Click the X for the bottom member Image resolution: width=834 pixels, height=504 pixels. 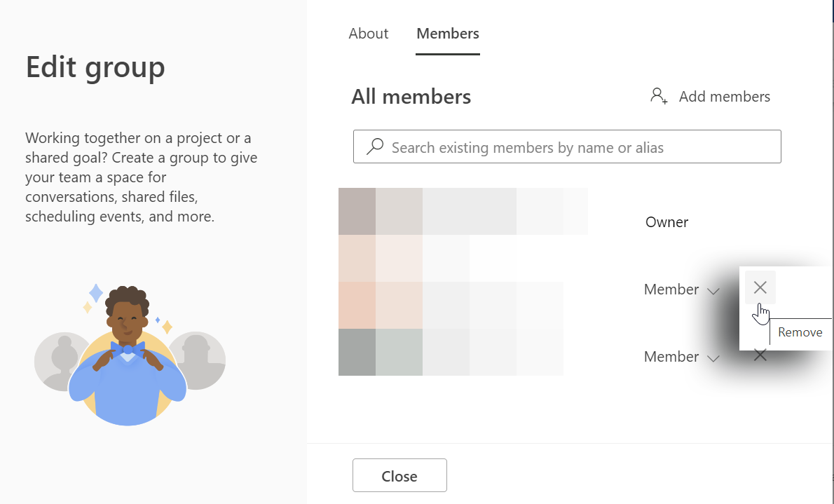point(760,355)
